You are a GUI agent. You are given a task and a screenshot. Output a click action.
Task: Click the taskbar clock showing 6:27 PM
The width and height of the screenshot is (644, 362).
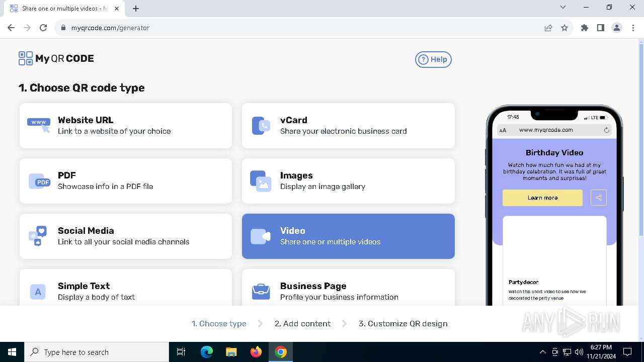[x=601, y=352]
